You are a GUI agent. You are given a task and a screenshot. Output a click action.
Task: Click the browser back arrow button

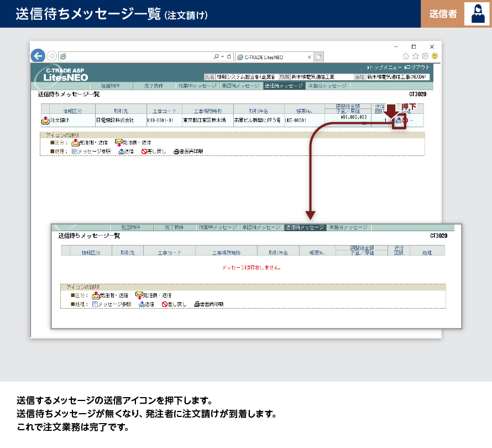pyautogui.click(x=38, y=55)
